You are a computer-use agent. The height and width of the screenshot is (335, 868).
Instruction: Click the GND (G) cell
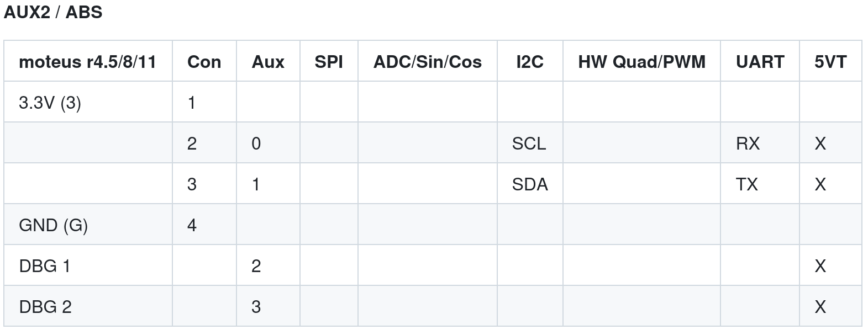pos(88,225)
